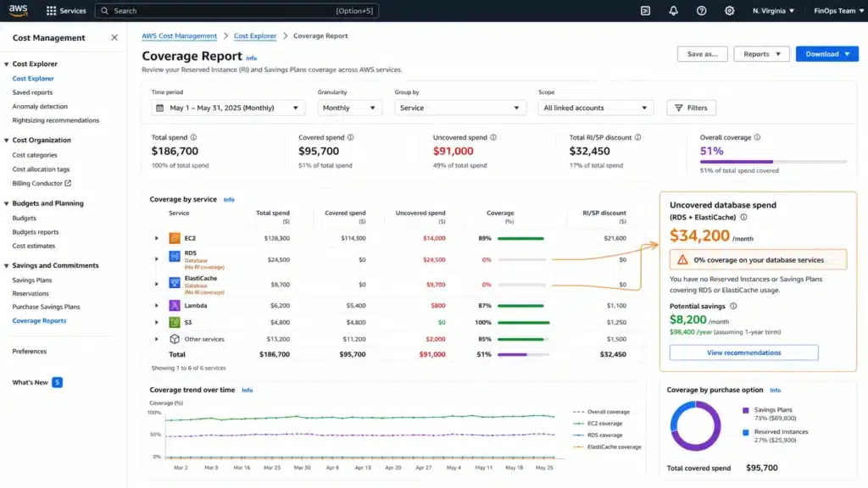Open Anomaly detection in sidebar
The image size is (868, 488).
pyautogui.click(x=40, y=106)
